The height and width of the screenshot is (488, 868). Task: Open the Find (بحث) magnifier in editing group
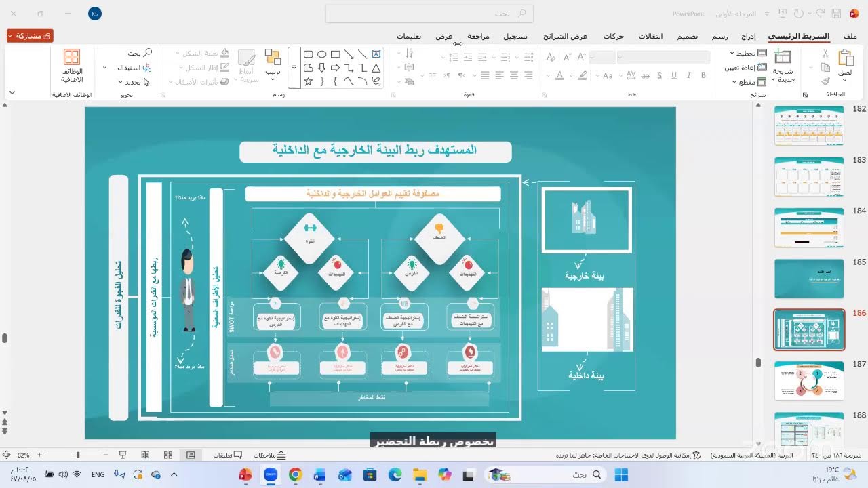point(140,53)
